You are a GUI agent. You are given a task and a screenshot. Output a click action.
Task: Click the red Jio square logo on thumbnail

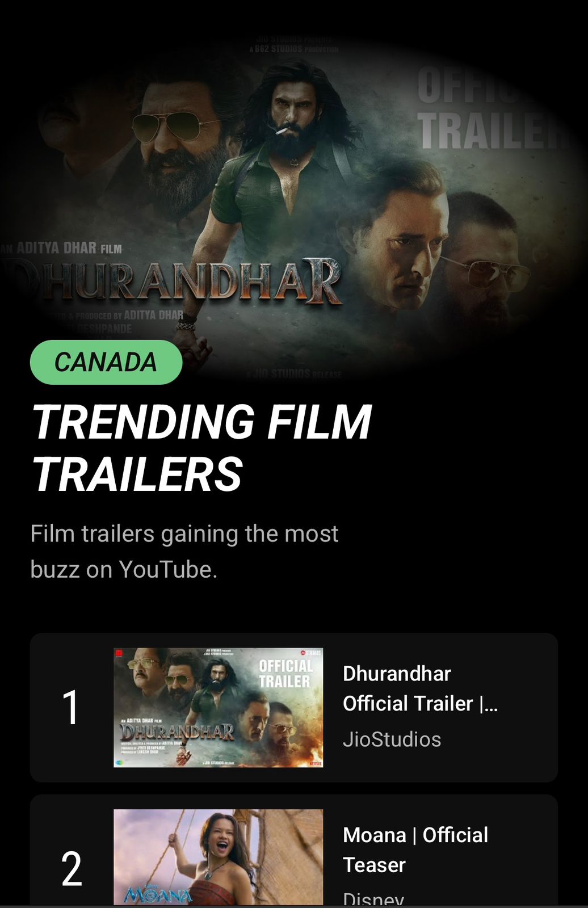pos(119,654)
